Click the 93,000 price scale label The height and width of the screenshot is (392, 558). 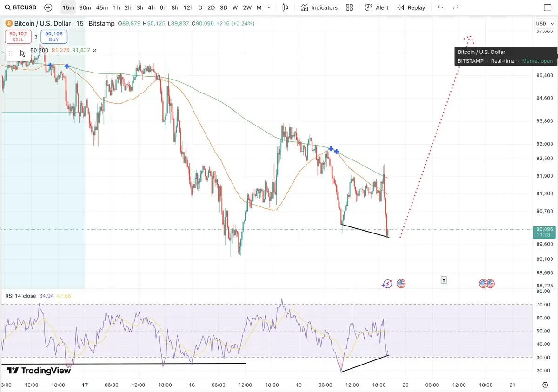pos(544,144)
